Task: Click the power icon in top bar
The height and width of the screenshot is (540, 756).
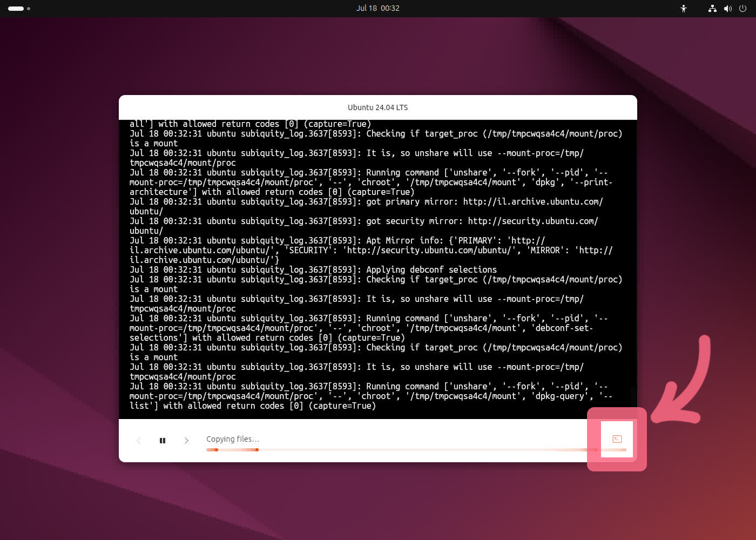Action: point(743,9)
